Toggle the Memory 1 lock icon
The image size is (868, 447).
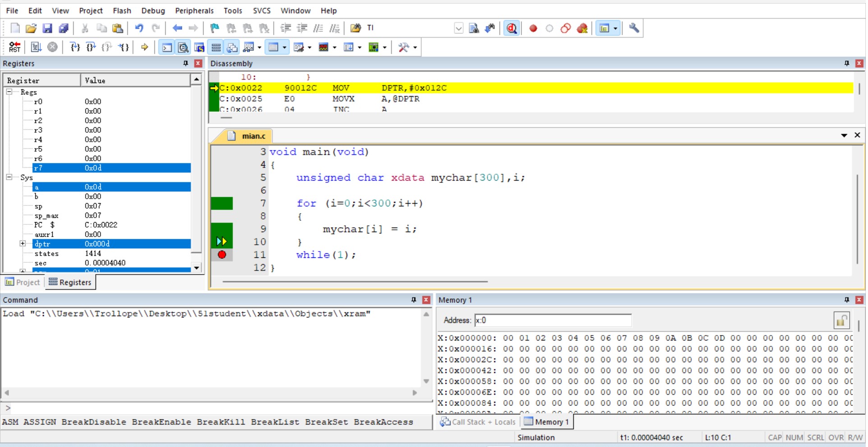(841, 321)
